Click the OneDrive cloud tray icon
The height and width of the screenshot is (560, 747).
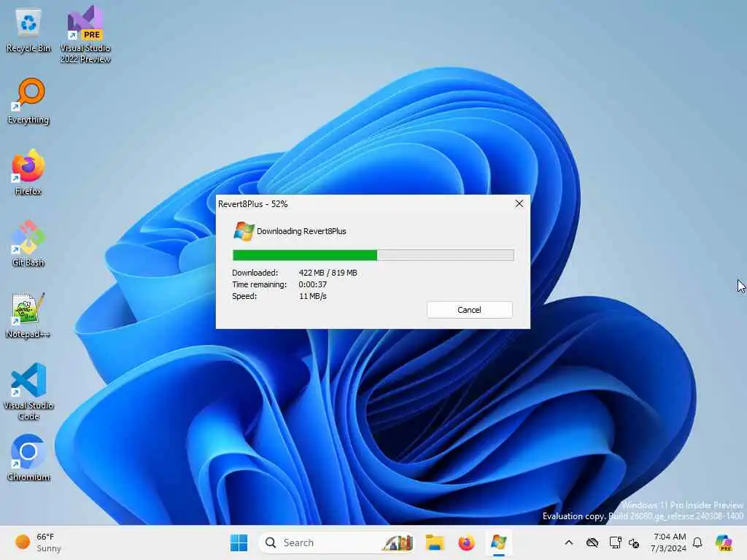click(x=592, y=542)
